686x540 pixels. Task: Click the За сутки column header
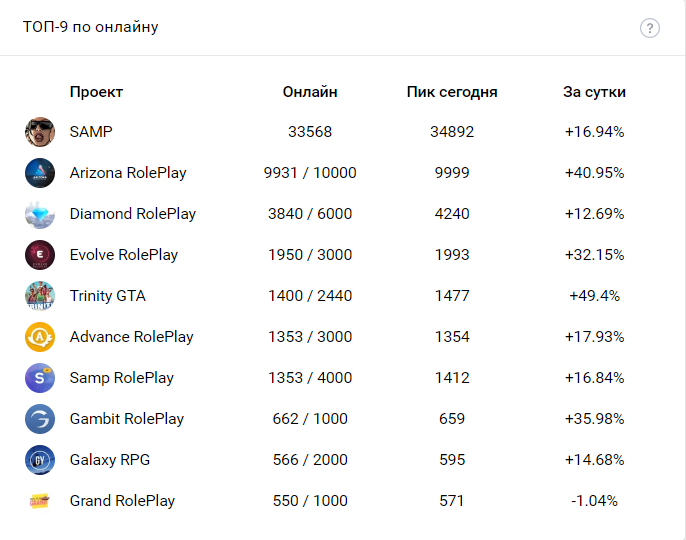(x=594, y=92)
